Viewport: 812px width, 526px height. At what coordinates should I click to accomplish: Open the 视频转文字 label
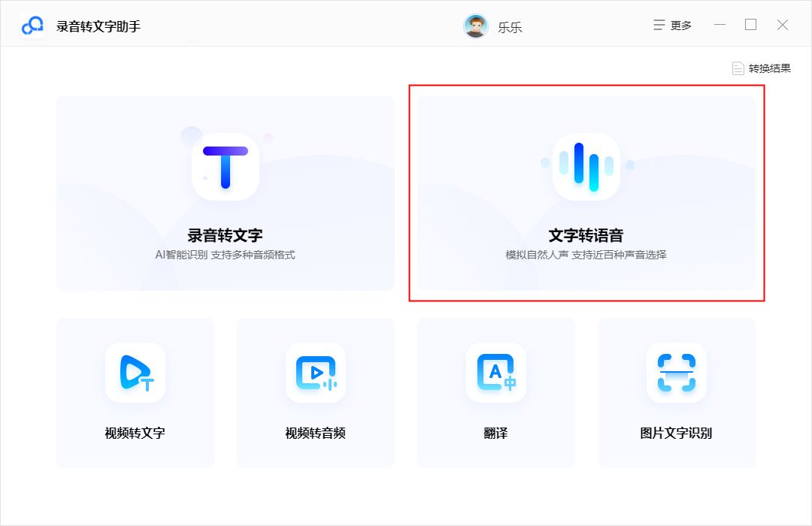click(x=135, y=433)
